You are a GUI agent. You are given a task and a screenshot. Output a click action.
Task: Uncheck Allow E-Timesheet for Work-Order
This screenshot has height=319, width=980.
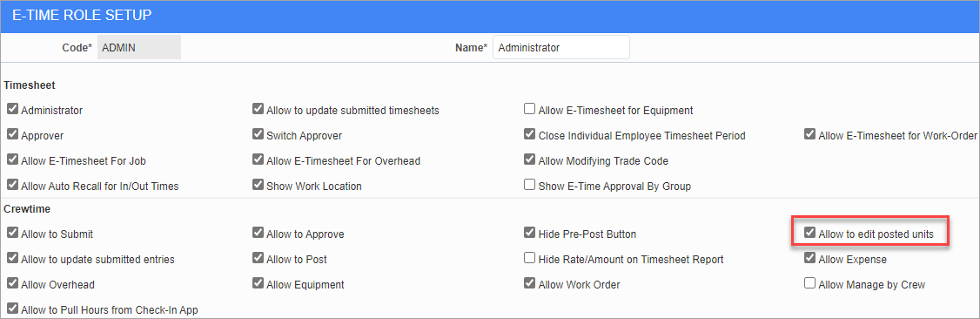[x=809, y=134]
